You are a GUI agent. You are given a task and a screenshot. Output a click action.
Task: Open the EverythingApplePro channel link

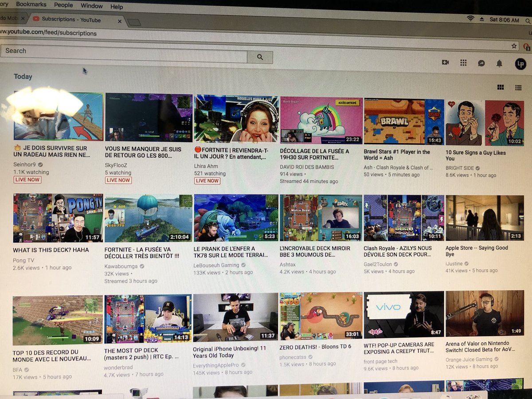(216, 365)
